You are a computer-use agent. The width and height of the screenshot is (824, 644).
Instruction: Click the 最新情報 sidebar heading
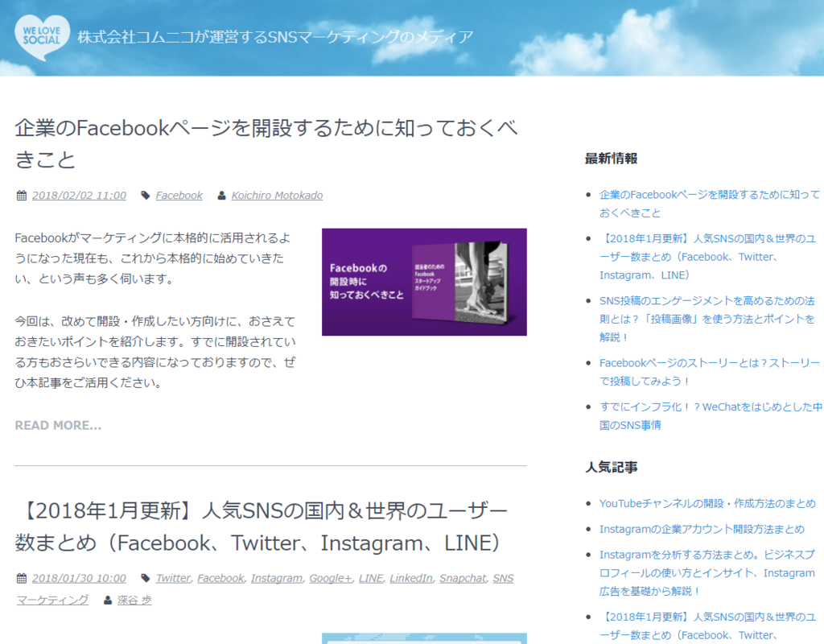(612, 159)
